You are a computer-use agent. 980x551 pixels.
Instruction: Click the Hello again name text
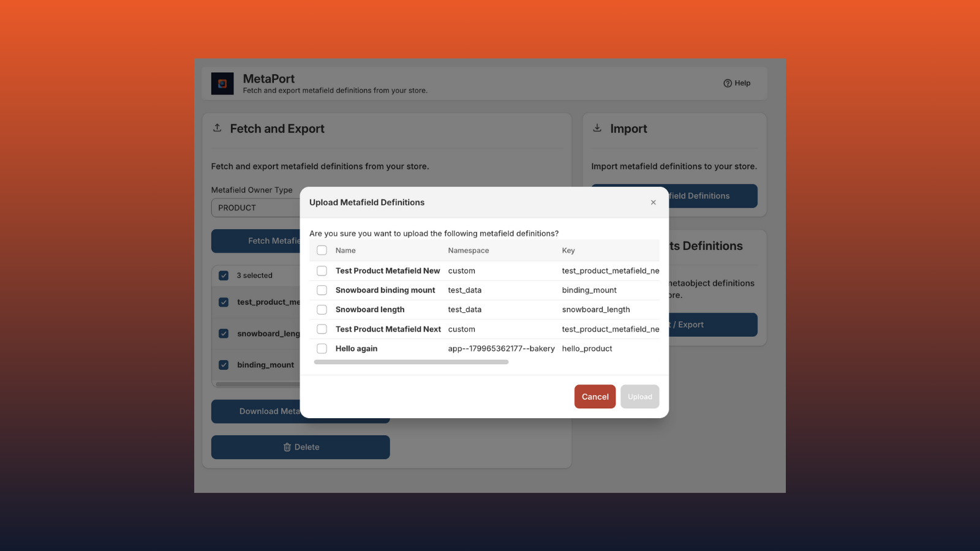pos(356,349)
